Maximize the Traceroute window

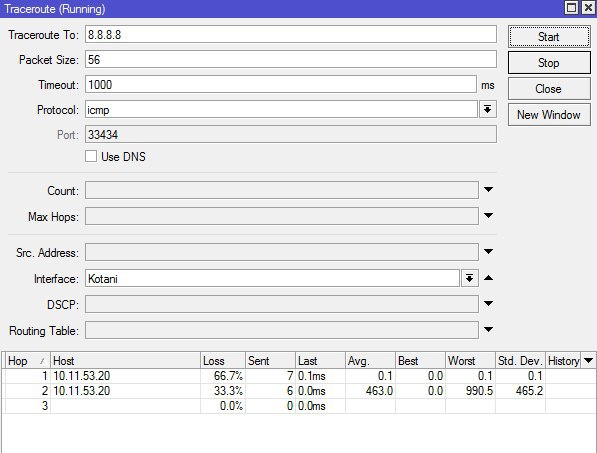[x=571, y=8]
